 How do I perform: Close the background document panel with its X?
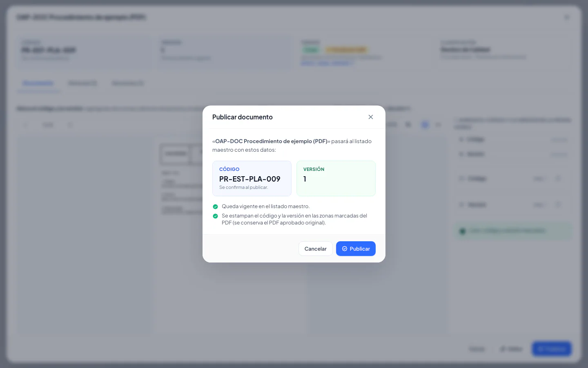point(567,17)
